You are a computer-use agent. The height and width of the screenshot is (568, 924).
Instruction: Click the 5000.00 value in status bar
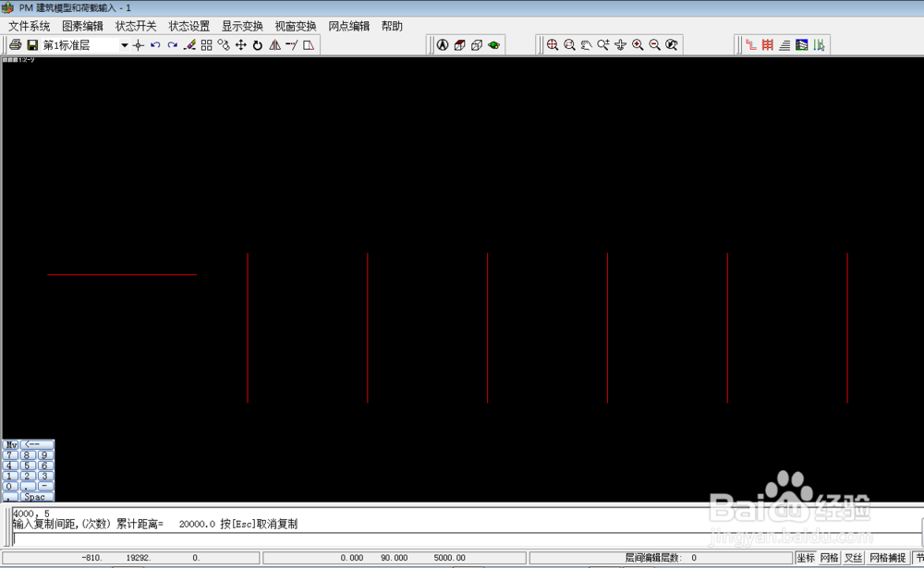450,558
